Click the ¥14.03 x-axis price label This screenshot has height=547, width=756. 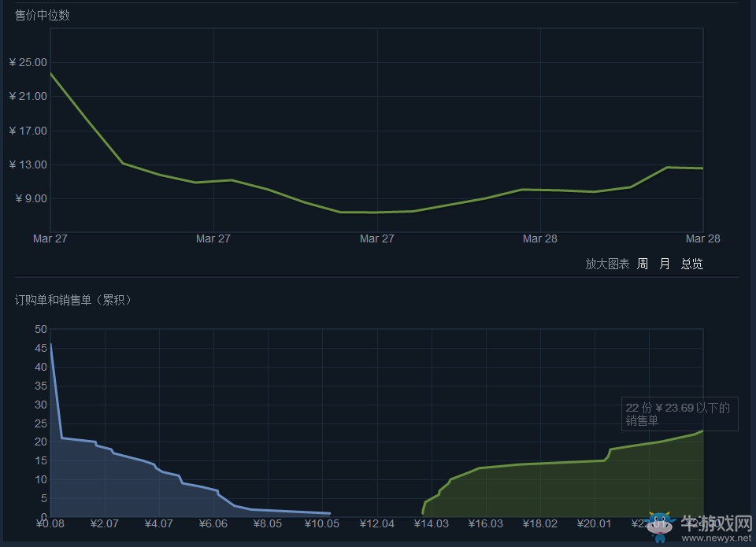click(x=431, y=524)
